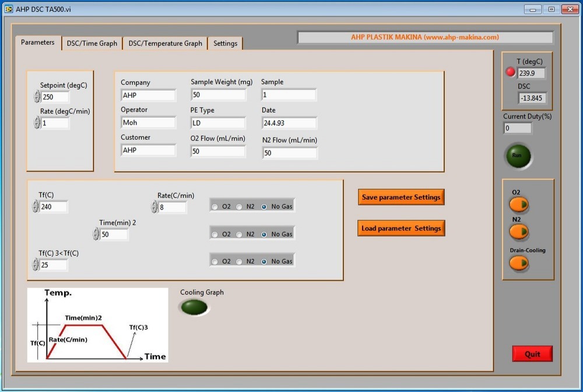Open the Settings tab
583x392 pixels.
pyautogui.click(x=225, y=44)
